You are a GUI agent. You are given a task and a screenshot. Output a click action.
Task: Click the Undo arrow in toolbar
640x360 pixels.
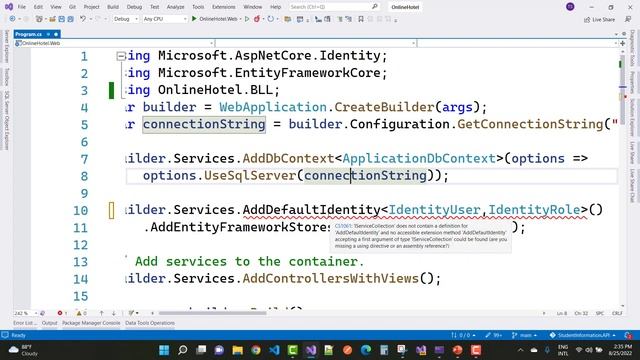tap(83, 19)
